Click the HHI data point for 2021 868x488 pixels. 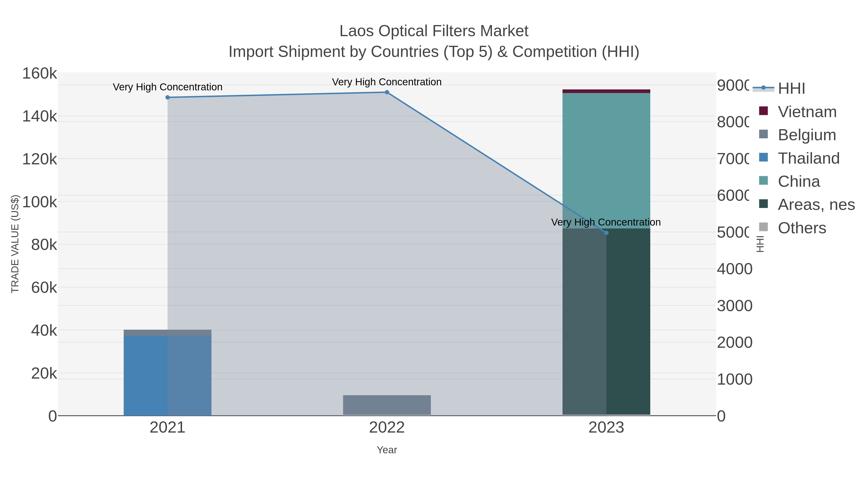[168, 97]
